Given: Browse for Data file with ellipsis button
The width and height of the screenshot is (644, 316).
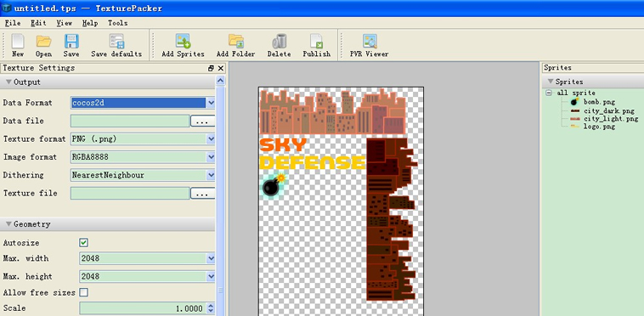Looking at the screenshot, I should [202, 121].
